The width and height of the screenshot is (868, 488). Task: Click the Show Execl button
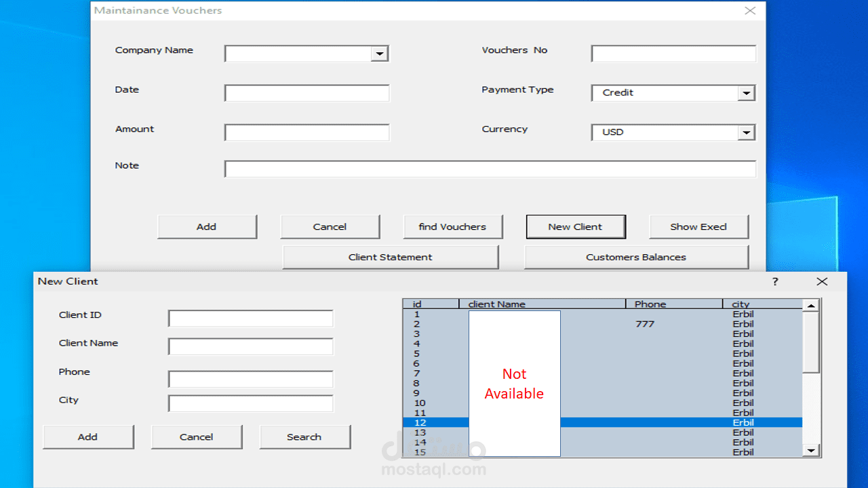[x=699, y=227]
